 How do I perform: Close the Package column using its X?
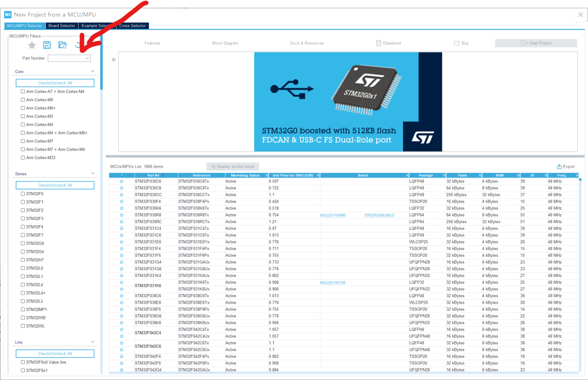[444, 176]
